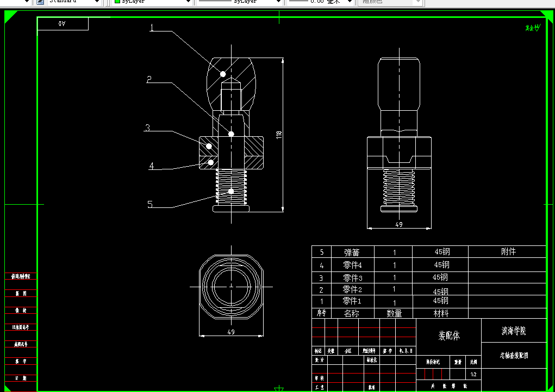Select balloon number 2 leader label
Screen dimensions: 555x392
(x=149, y=79)
